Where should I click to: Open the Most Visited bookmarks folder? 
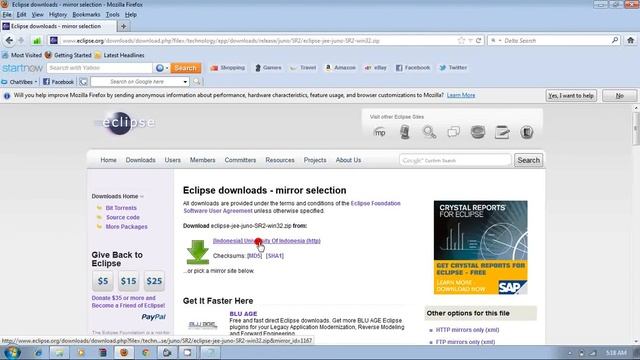coord(22,55)
